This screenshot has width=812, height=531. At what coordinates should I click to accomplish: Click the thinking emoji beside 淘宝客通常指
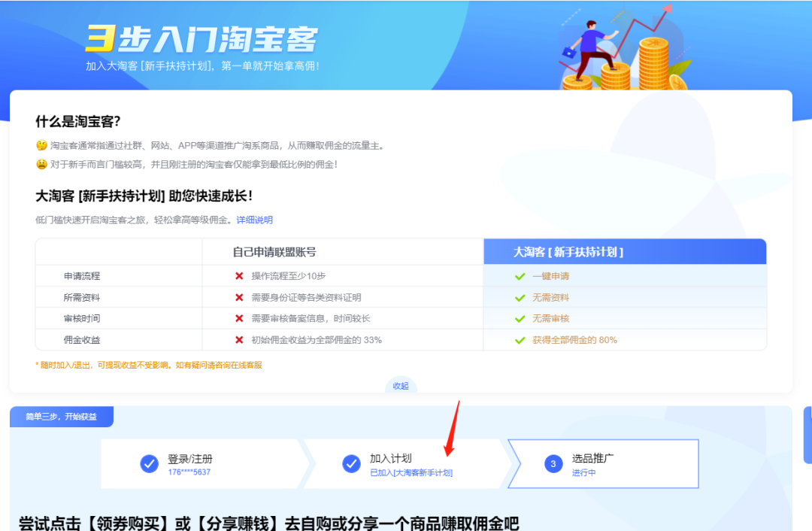[41, 146]
